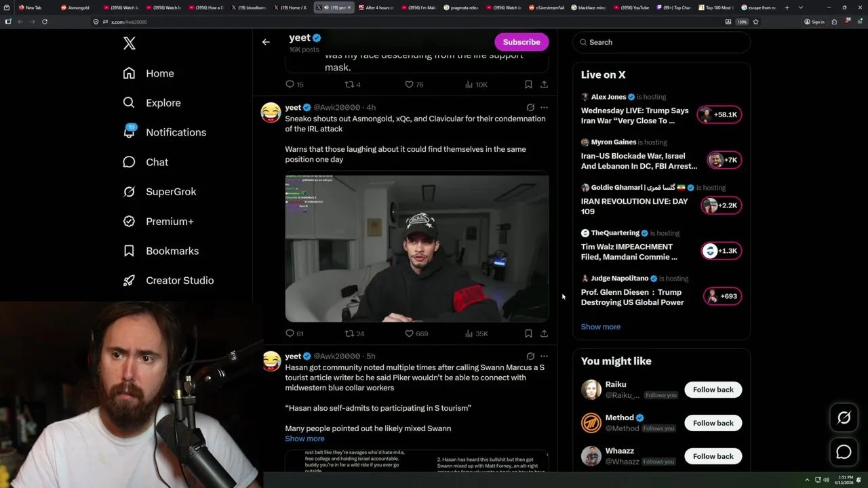Bookmark the life support mask post
The width and height of the screenshot is (868, 488).
(x=528, y=85)
